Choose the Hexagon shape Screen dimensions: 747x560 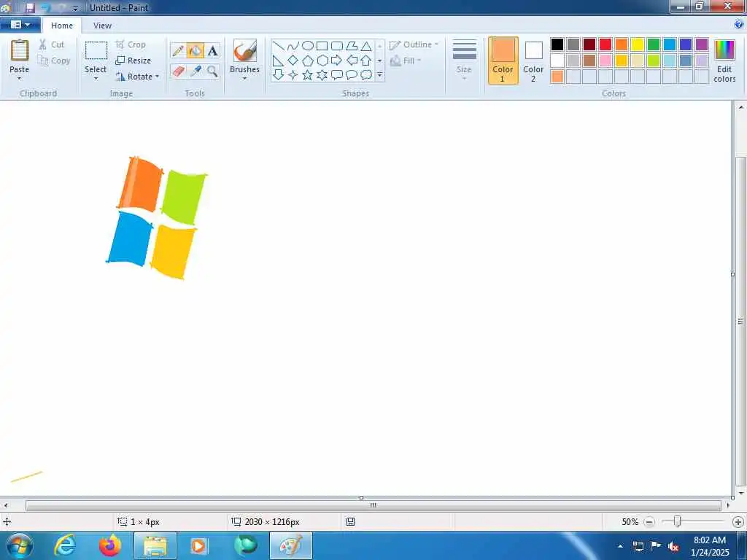322,61
